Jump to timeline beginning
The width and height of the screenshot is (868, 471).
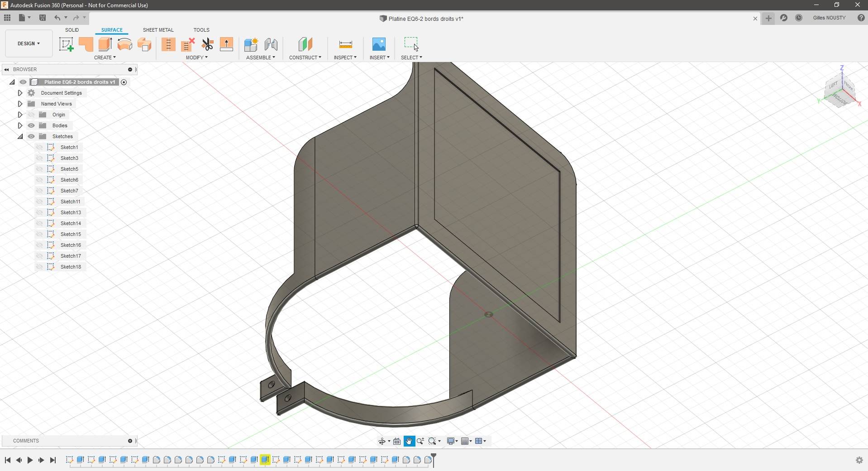click(8, 460)
